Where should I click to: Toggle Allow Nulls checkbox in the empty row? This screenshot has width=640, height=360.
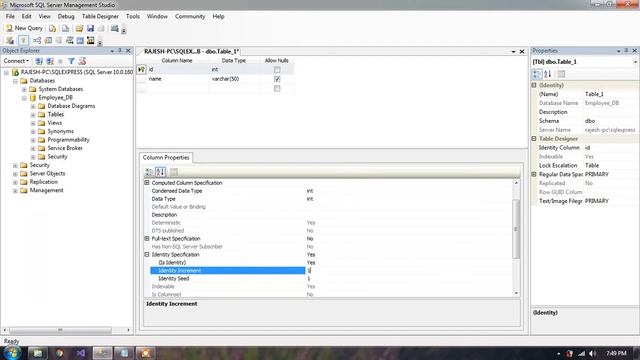point(277,88)
